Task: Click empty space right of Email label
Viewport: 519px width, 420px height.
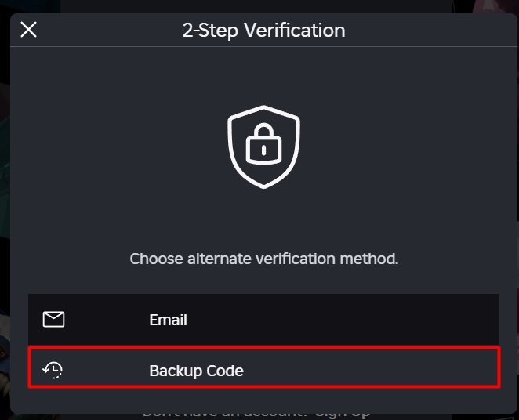Action: pos(353,320)
